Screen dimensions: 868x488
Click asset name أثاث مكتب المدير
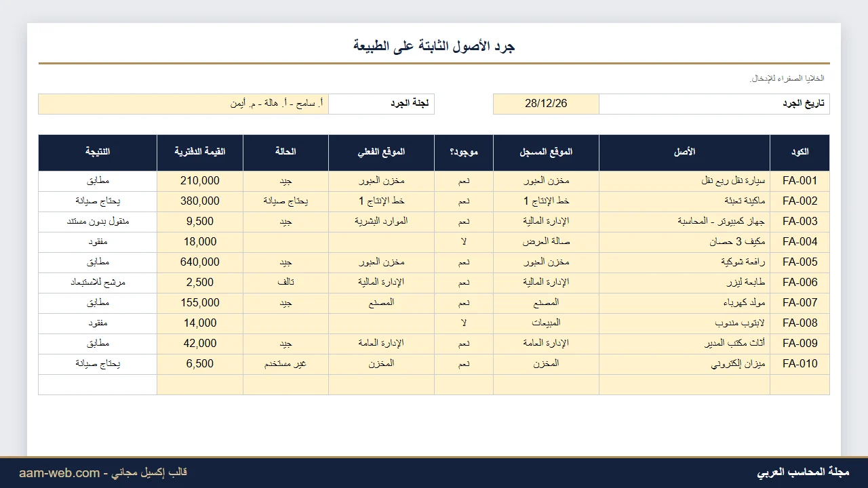point(684,344)
